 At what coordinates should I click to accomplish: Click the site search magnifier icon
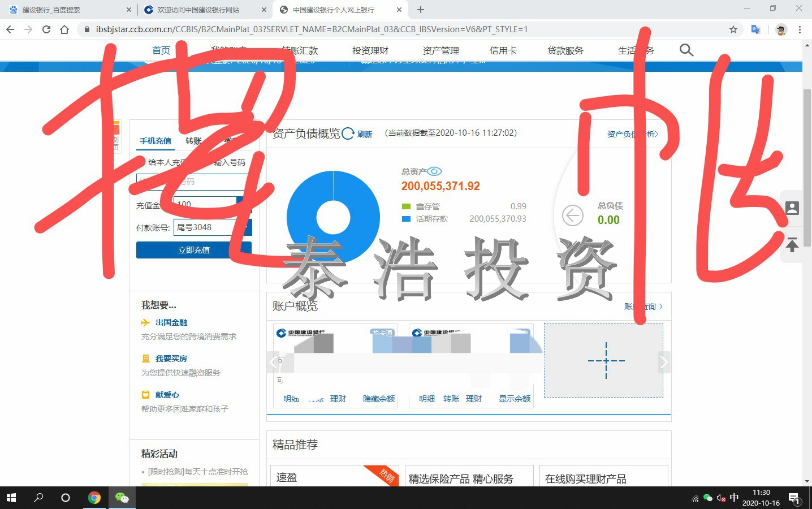point(686,50)
